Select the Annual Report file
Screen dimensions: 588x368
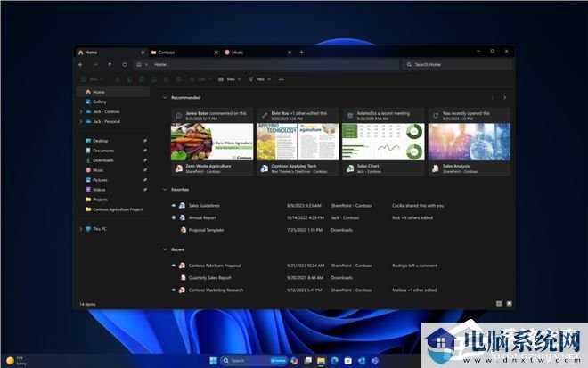click(202, 217)
